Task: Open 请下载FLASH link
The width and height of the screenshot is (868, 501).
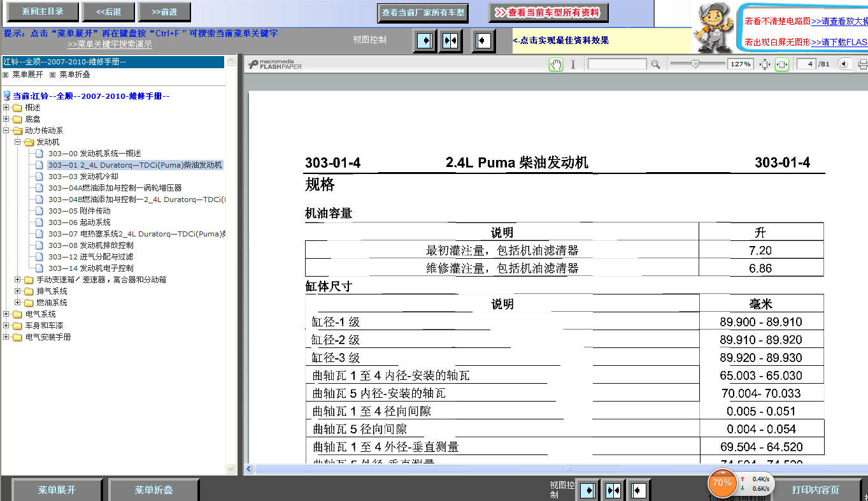Action: [x=839, y=43]
